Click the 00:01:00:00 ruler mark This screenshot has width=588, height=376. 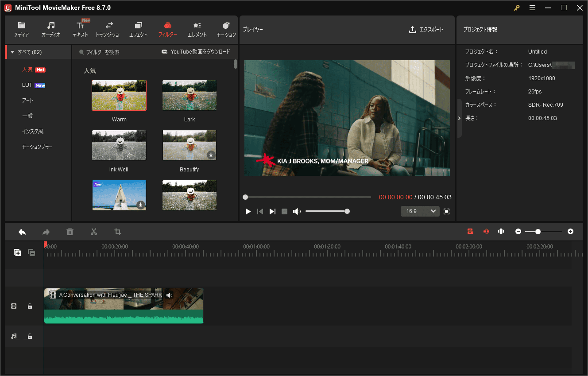(256, 246)
